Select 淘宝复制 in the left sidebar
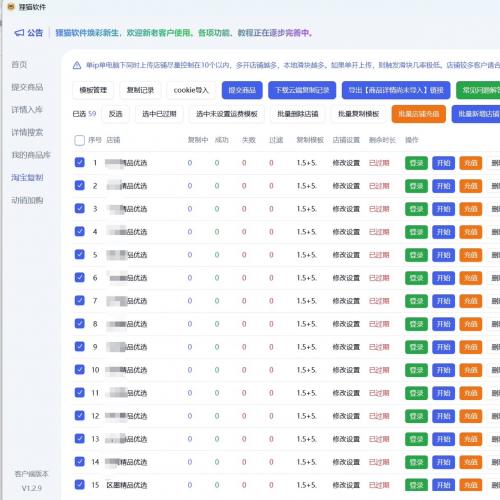 click(27, 177)
